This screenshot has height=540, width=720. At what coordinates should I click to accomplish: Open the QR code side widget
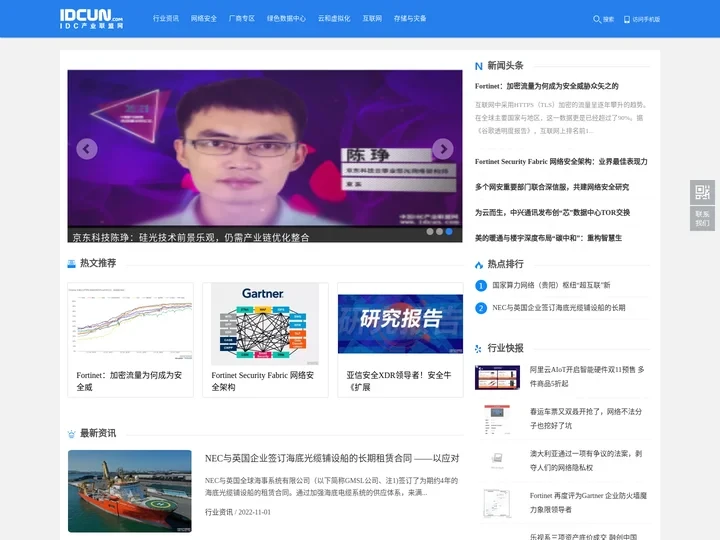(702, 192)
